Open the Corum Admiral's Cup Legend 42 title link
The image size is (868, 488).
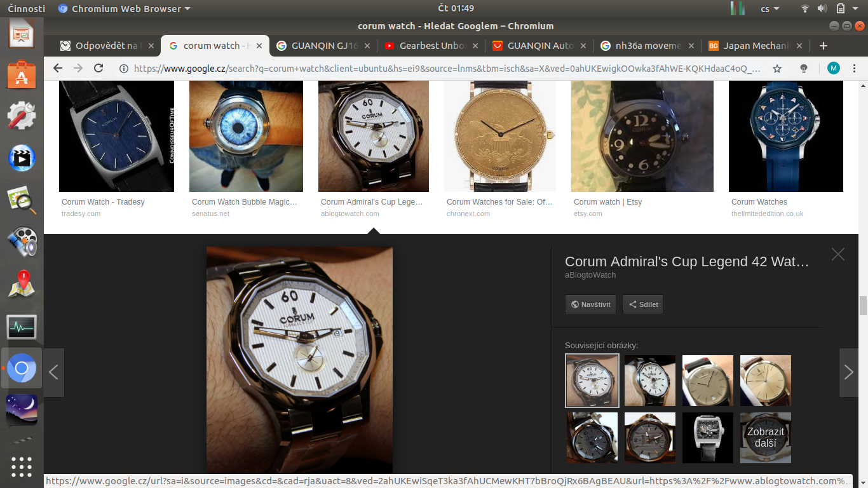pyautogui.click(x=687, y=261)
